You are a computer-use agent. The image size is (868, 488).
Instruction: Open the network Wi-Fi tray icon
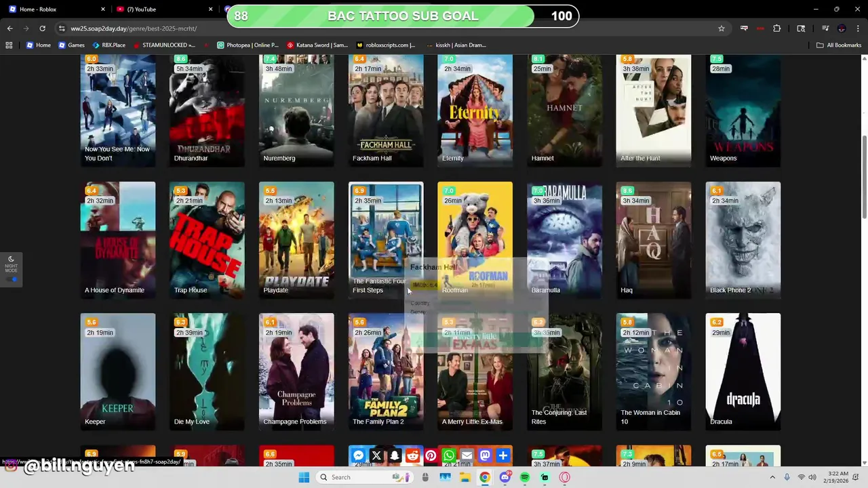(x=801, y=477)
